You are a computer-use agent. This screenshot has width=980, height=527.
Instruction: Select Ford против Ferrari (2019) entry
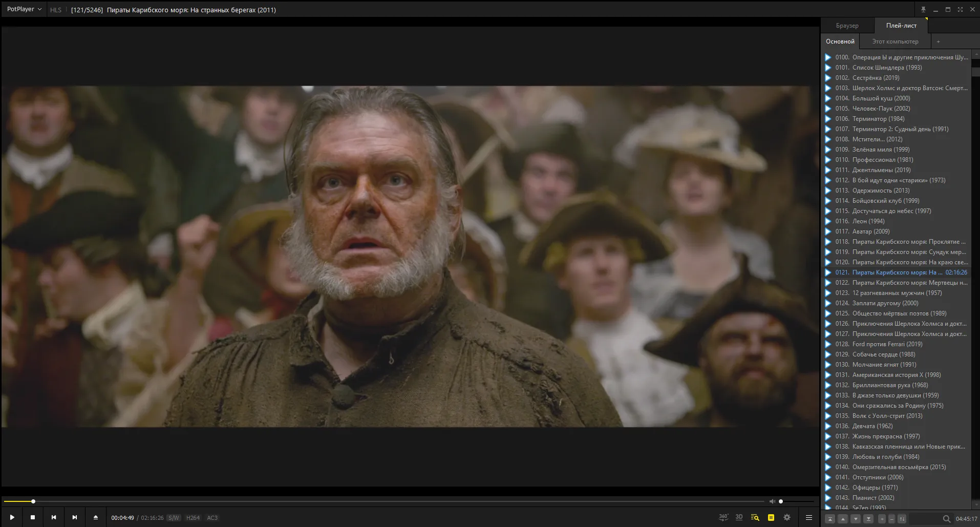pyautogui.click(x=897, y=344)
